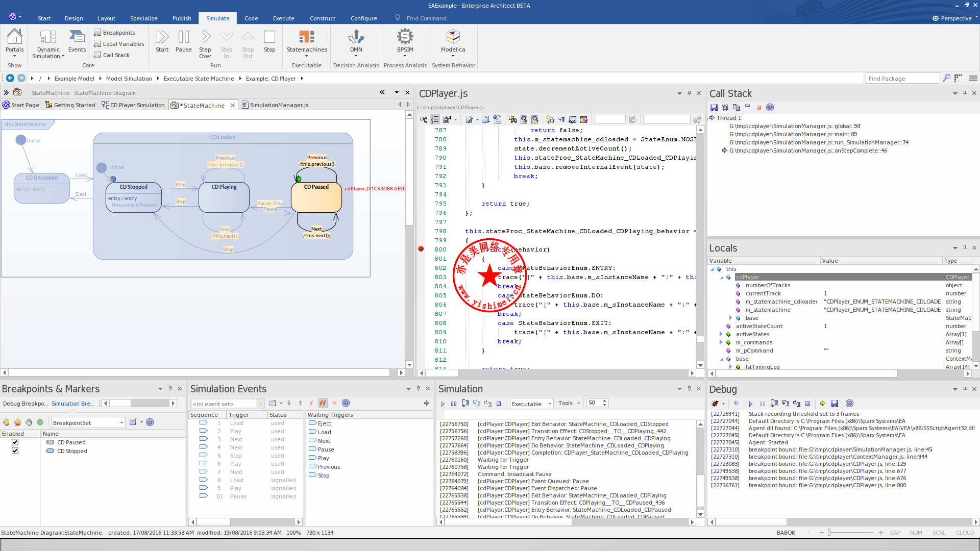
Task: Collapse the cdPlayer node in Locals
Action: (722, 277)
